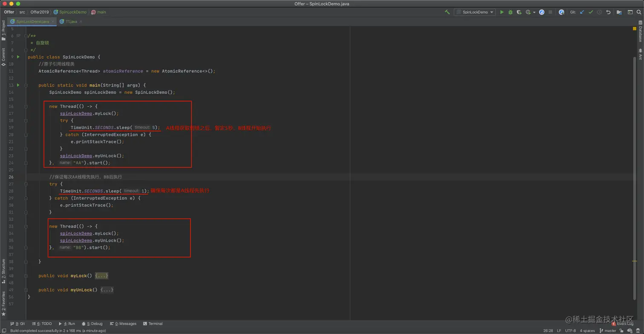Start debugging with the bug icon
644x334 pixels.
510,12
